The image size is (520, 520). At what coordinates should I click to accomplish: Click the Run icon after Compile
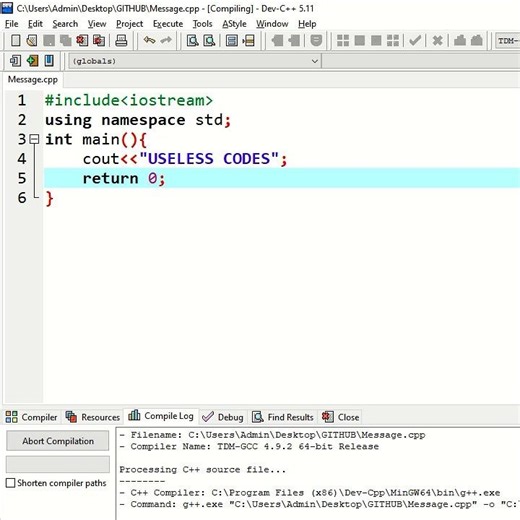pos(359,41)
